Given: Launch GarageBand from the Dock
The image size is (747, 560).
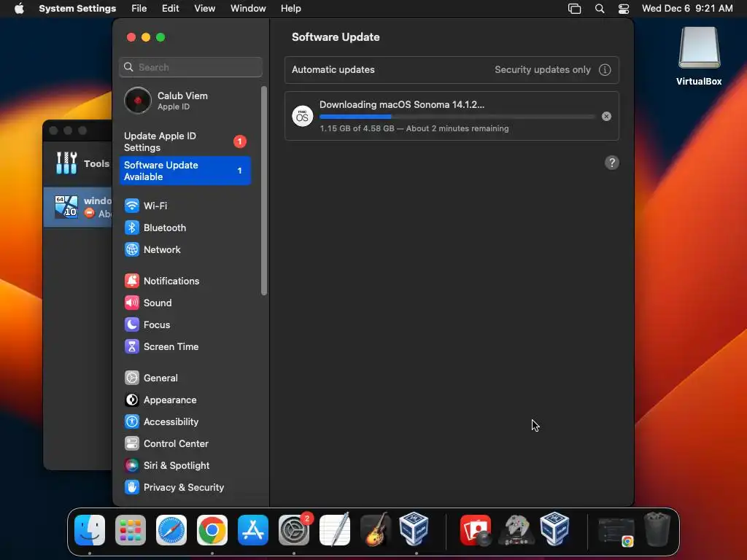Looking at the screenshot, I should coord(376,530).
